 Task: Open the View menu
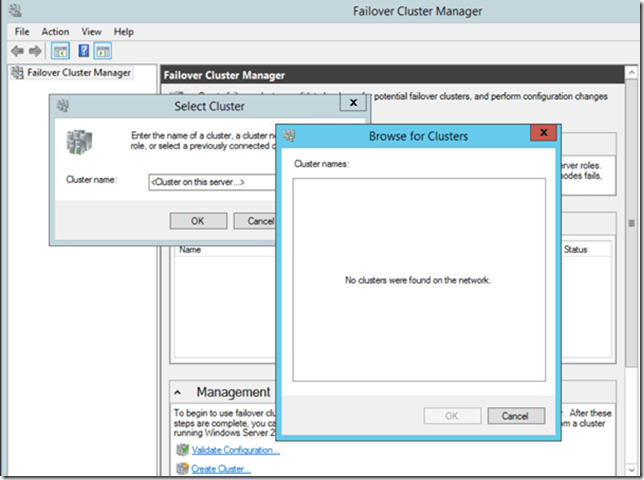click(92, 32)
